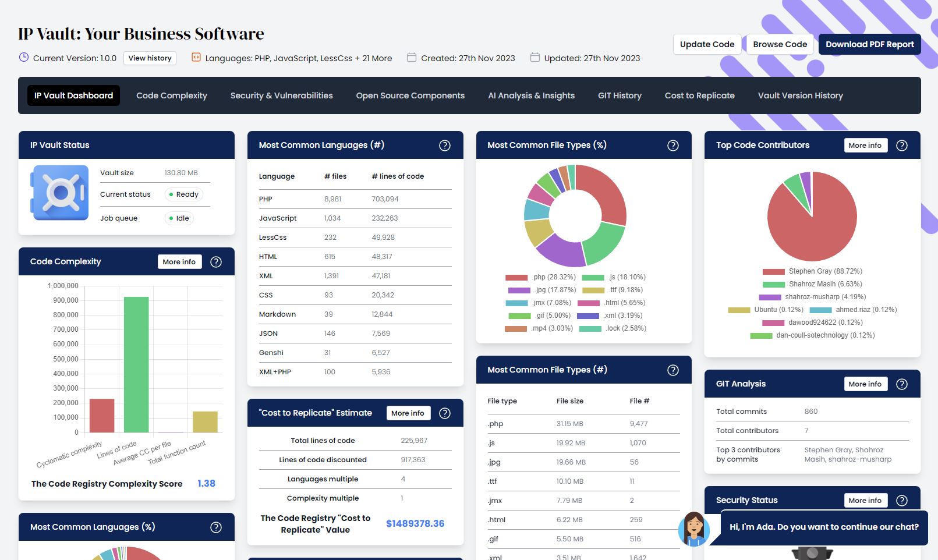938x560 pixels.
Task: Click the IP Vault safe icon
Action: (x=60, y=193)
